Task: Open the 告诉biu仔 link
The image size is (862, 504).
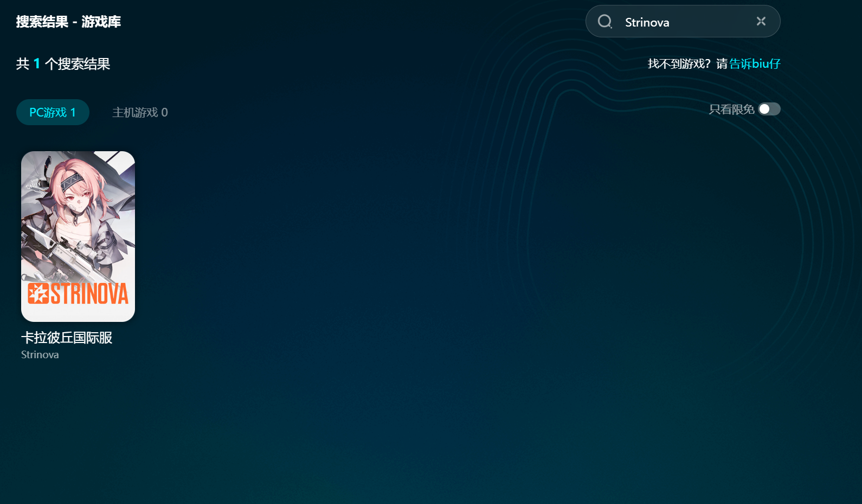Action: click(x=755, y=64)
